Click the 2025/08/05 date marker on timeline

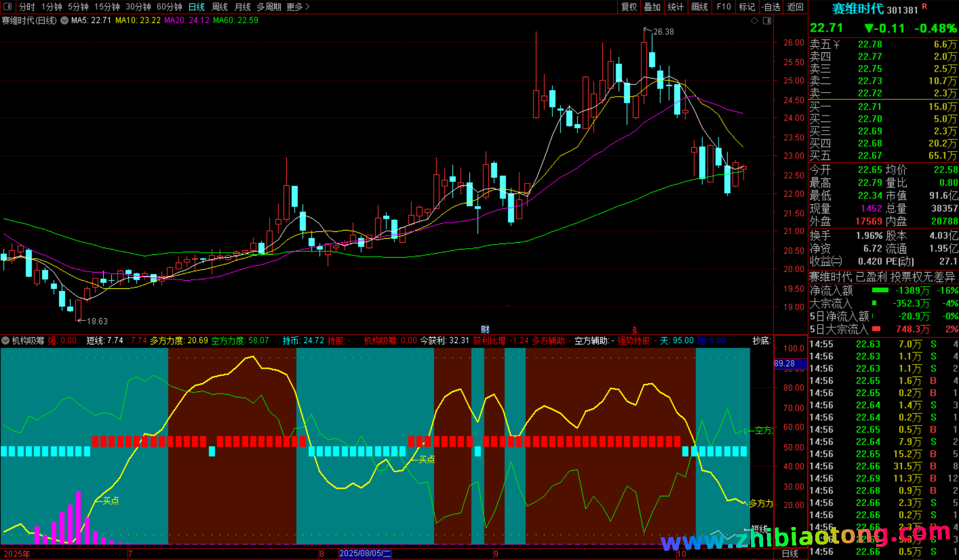pyautogui.click(x=365, y=553)
